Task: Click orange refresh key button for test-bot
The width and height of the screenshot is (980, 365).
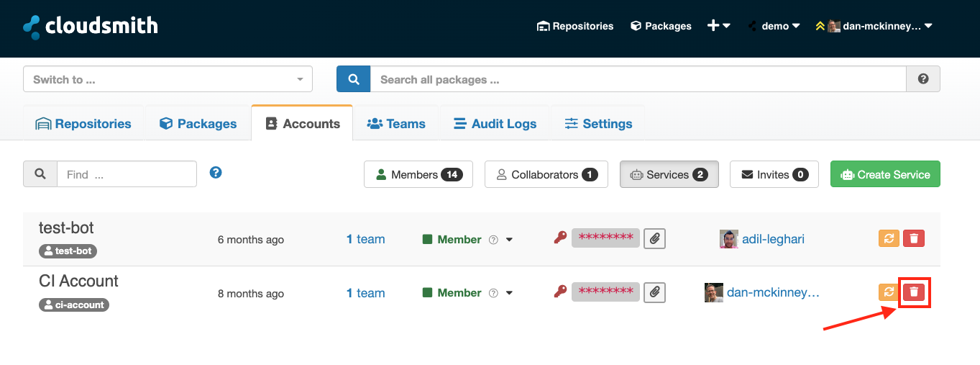Action: click(x=889, y=238)
